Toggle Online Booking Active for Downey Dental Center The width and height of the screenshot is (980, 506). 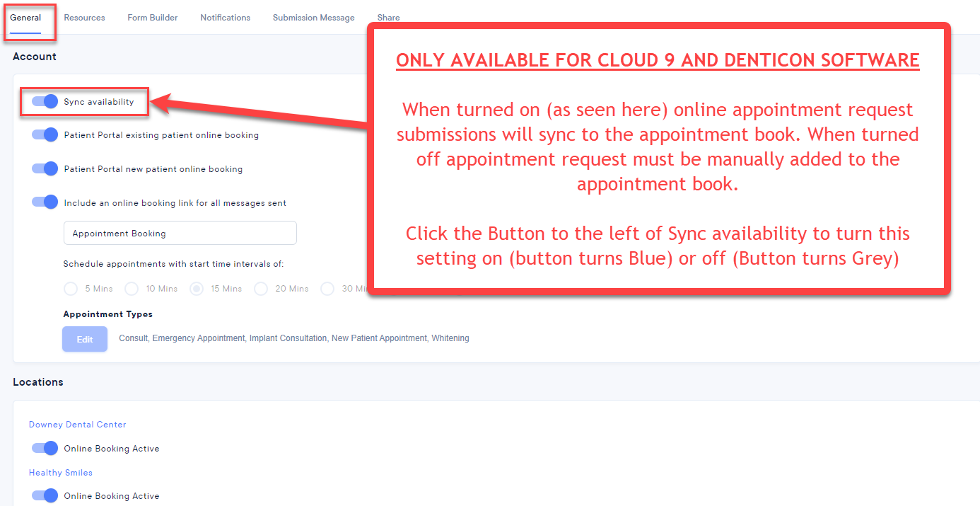point(45,449)
